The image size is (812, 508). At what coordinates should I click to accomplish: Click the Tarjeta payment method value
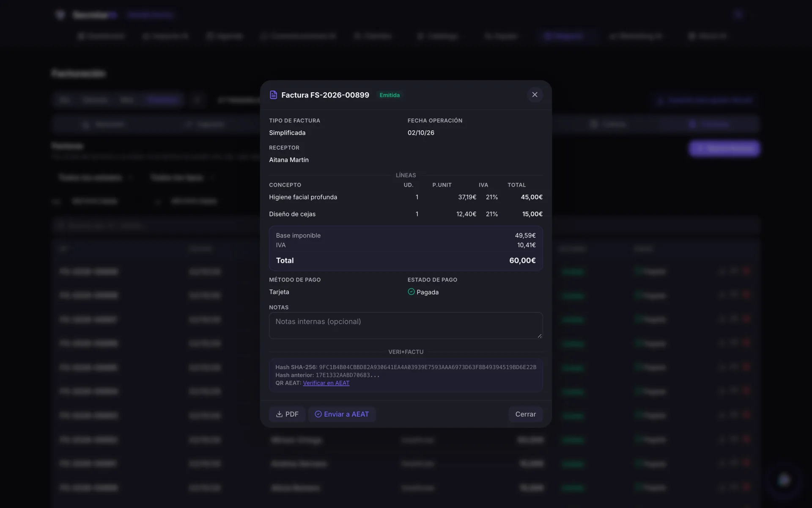[x=279, y=292]
